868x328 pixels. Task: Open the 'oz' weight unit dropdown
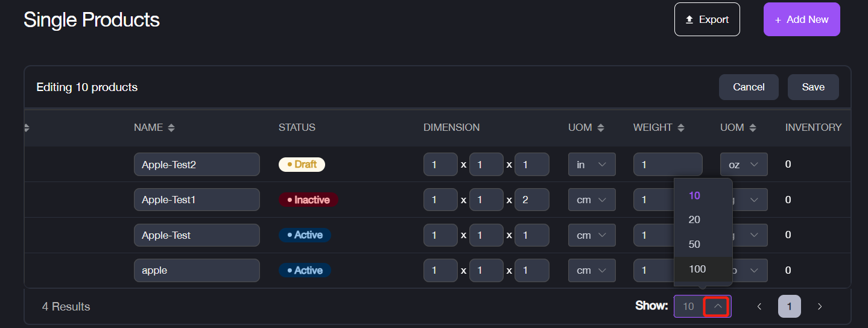744,165
